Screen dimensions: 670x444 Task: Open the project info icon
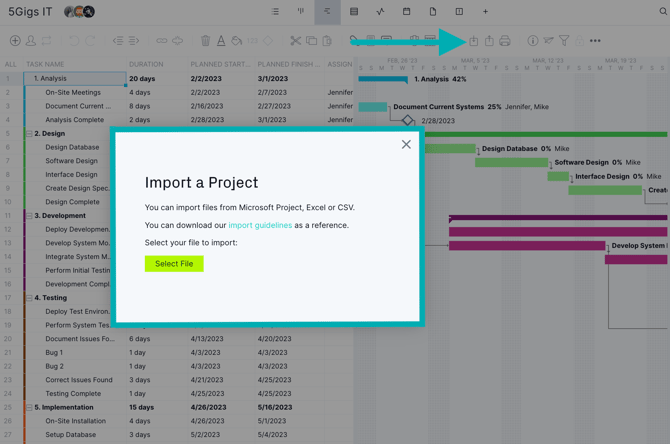click(x=532, y=41)
